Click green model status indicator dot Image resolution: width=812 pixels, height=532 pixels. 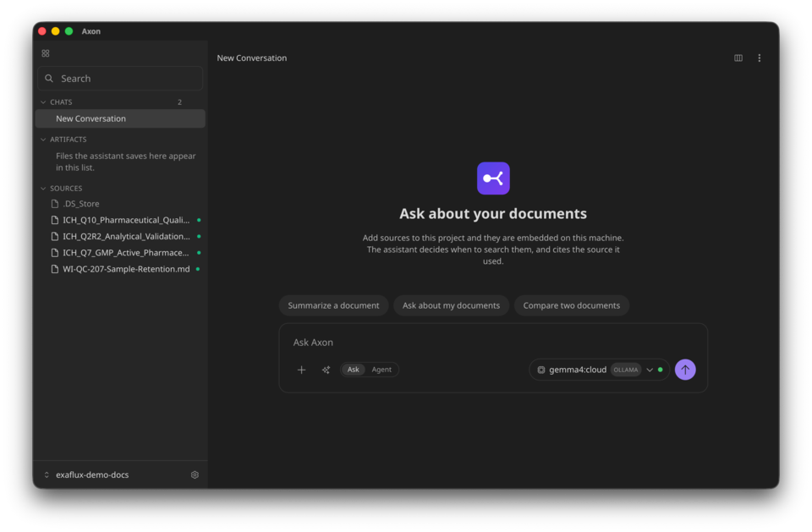[x=661, y=370]
